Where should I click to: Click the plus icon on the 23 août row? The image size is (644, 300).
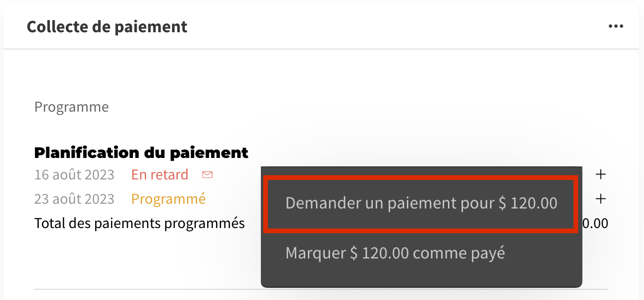[x=601, y=199]
